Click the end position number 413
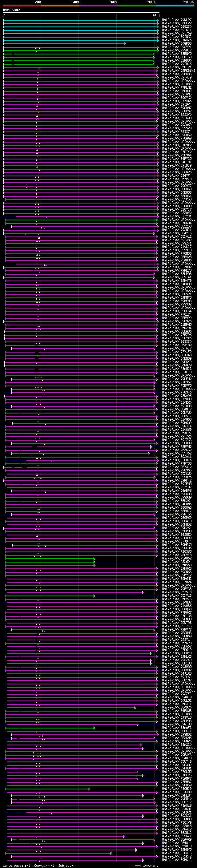The height and width of the screenshot is (868, 197). tap(155, 15)
